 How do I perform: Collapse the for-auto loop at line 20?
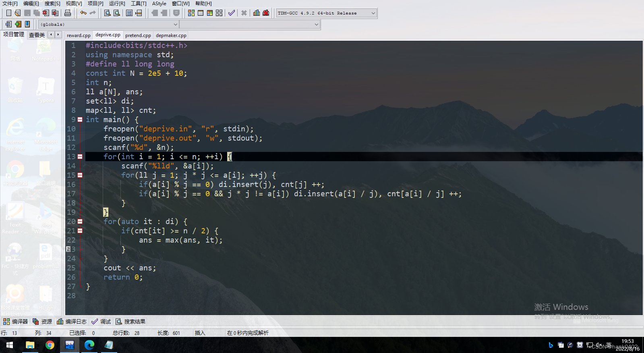coord(80,221)
